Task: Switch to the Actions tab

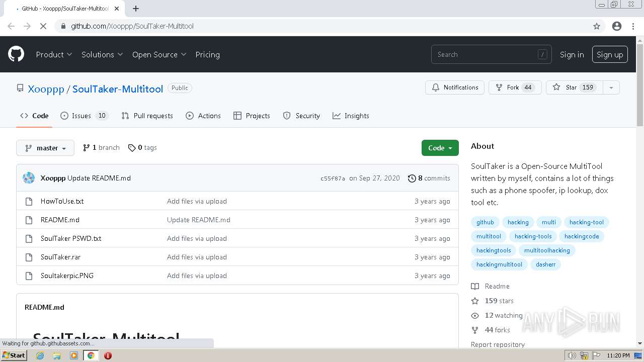Action: click(x=203, y=116)
